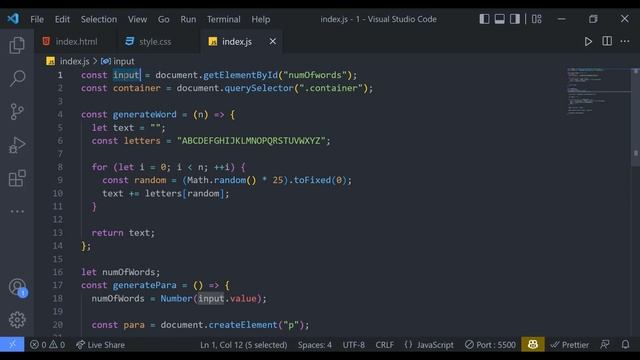The height and width of the screenshot is (360, 640).
Task: Click the toFixed call on line 9
Action: pyautogui.click(x=312, y=180)
